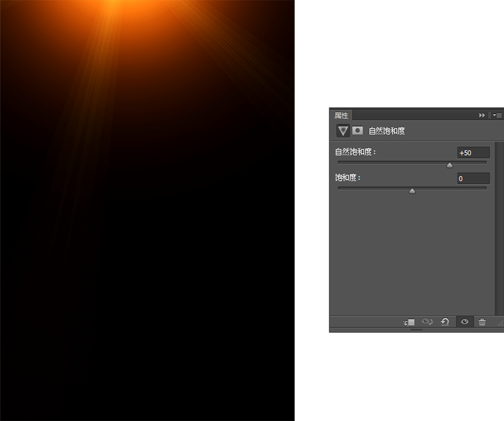Click the 饱和度: label
The width and height of the screenshot is (504, 421).
pyautogui.click(x=348, y=178)
